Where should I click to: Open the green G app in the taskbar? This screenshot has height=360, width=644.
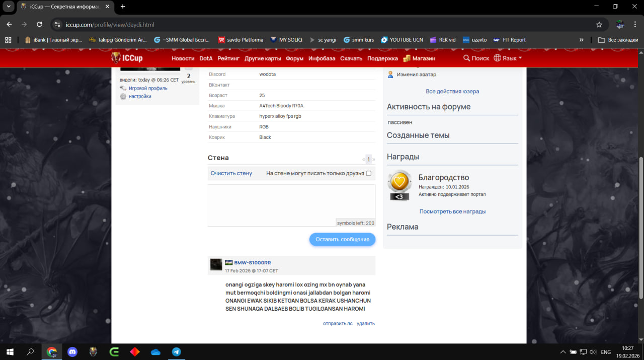114,352
